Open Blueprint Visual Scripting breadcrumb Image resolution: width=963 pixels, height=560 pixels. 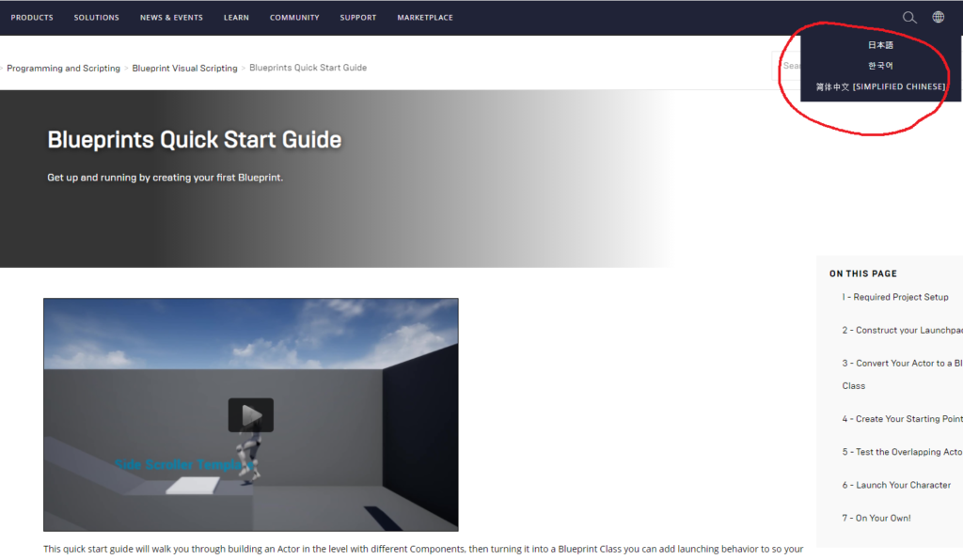(184, 69)
